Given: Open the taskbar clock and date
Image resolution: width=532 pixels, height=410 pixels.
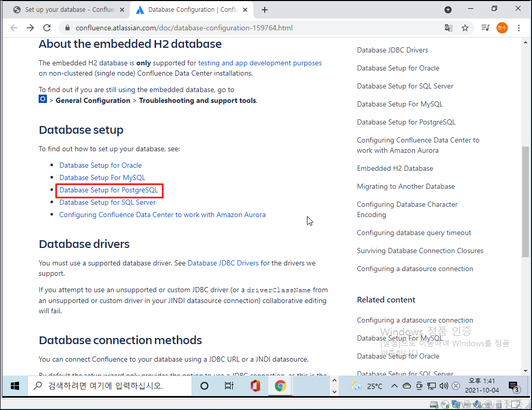Looking at the screenshot, I should [482, 386].
